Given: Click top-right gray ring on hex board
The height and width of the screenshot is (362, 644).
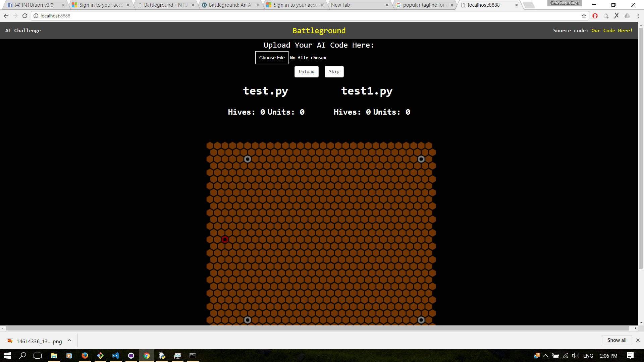Looking at the screenshot, I should pos(421,159).
